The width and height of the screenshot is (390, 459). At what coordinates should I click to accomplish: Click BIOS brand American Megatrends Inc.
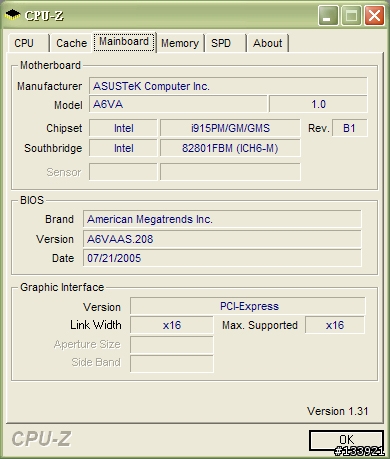pyautogui.click(x=222, y=219)
